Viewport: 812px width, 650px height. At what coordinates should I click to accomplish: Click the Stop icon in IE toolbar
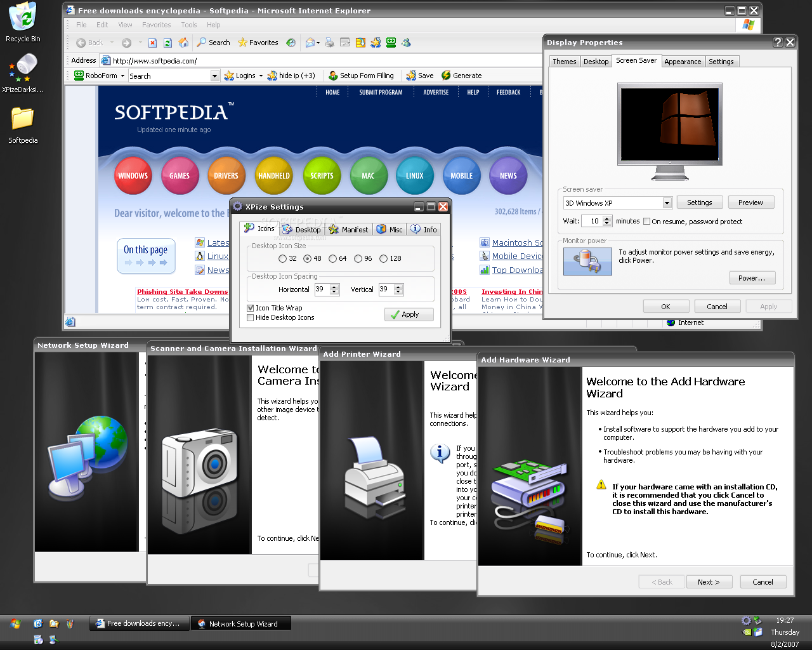[152, 43]
